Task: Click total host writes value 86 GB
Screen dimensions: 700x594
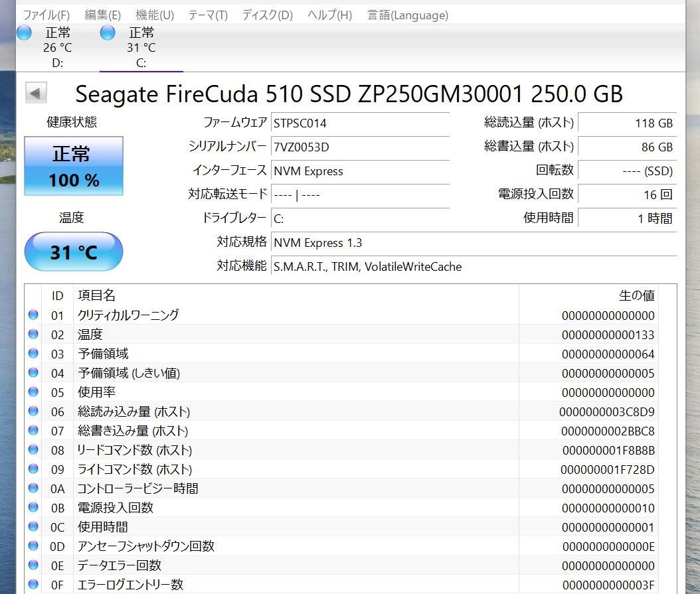Action: pos(627,147)
